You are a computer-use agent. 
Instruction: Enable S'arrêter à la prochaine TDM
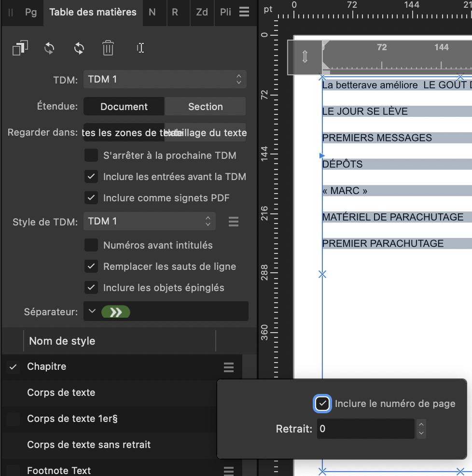click(x=91, y=155)
